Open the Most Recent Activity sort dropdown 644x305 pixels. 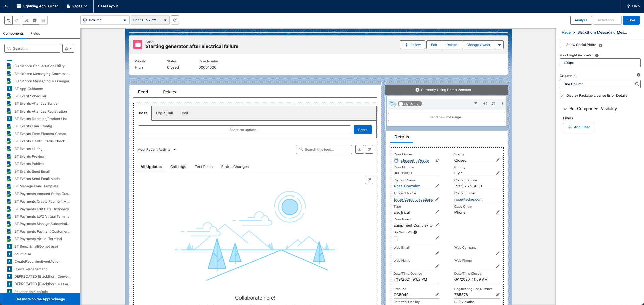tap(157, 150)
